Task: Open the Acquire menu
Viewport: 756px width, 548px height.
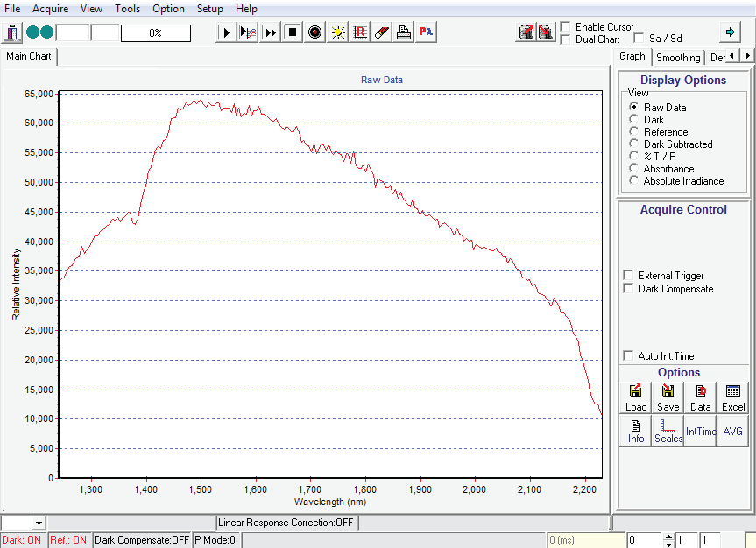Action: pyautogui.click(x=51, y=9)
